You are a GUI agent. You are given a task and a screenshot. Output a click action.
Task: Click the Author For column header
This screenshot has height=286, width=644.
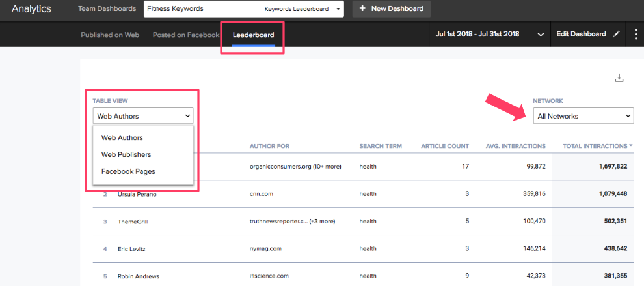pyautogui.click(x=269, y=146)
